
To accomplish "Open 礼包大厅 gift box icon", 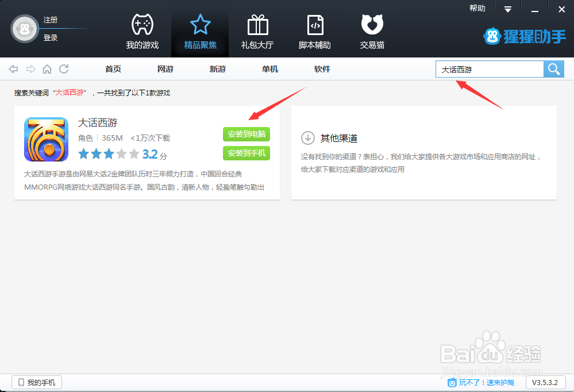I will [258, 25].
